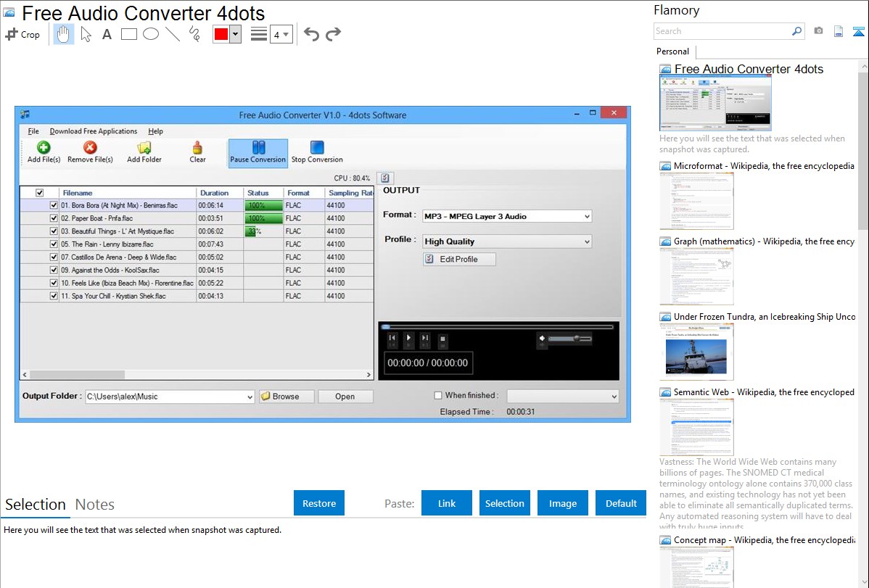This screenshot has height=588, width=869.
Task: Select the text annotation tool
Action: [107, 34]
